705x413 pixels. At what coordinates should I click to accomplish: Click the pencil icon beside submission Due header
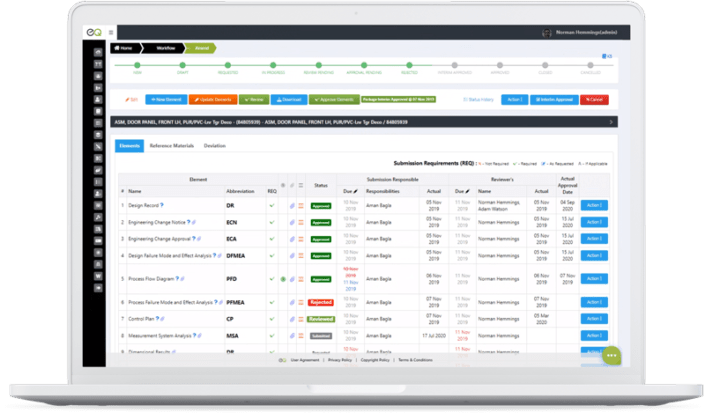click(355, 191)
